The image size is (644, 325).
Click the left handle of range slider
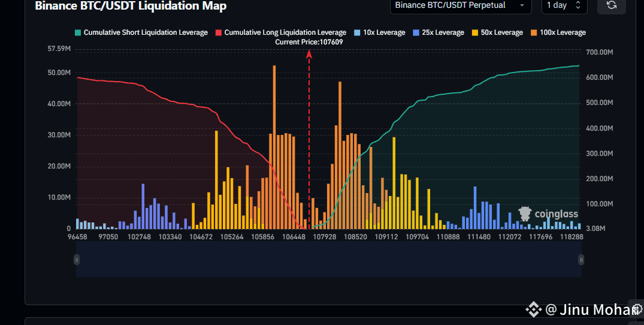click(77, 259)
